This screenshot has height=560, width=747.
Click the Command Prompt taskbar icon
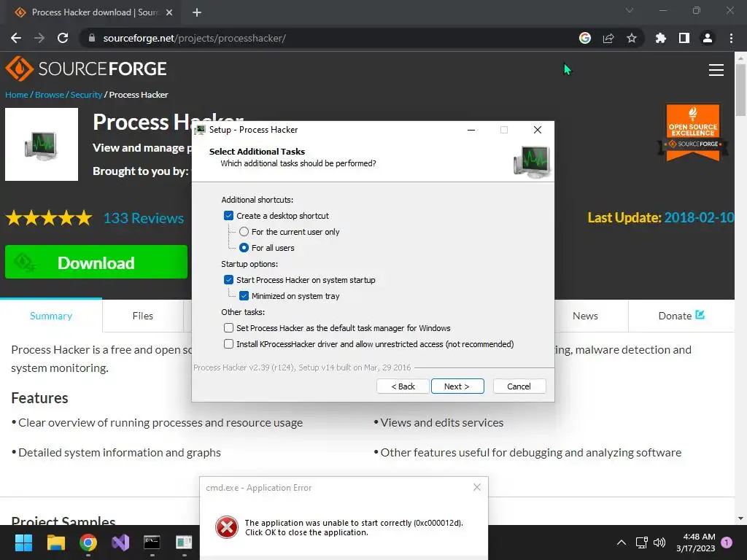click(152, 542)
